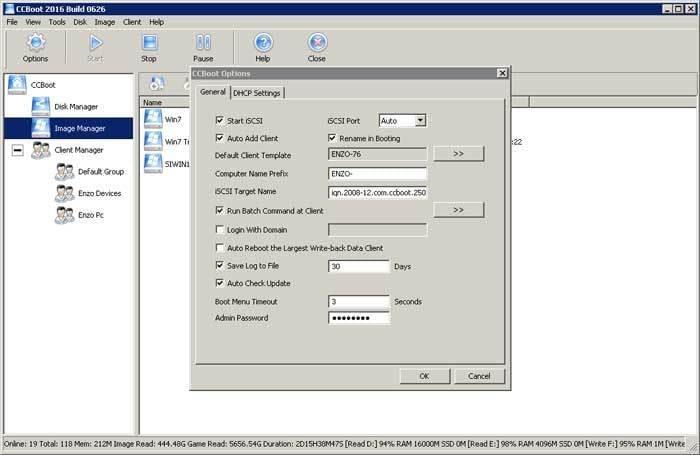Image resolution: width=700 pixels, height=455 pixels.
Task: Click the Computer Name Prefix field
Action: click(377, 173)
